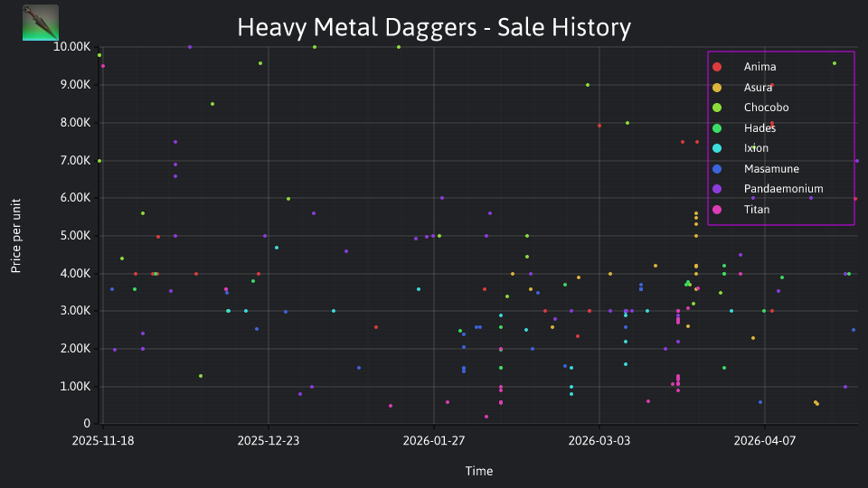Click Pandaemonium purple legend dot
The width and height of the screenshot is (868, 488).
pos(717,189)
